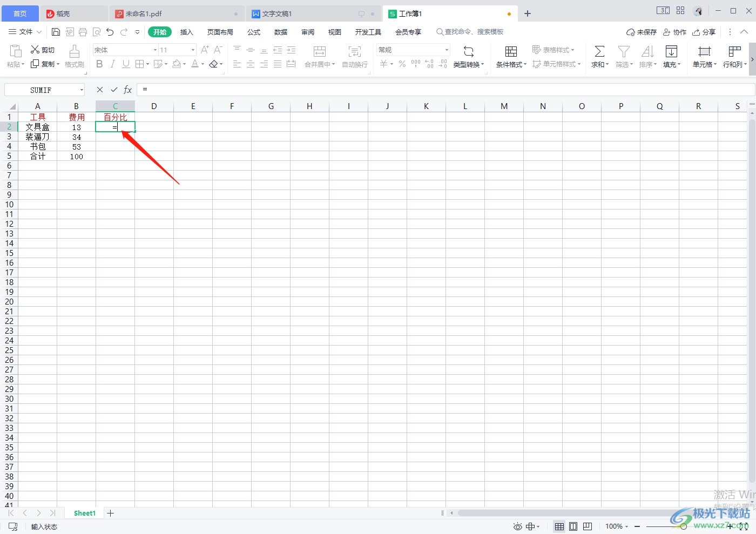Open the font name 宋体 dropdown
This screenshot has height=534, width=756.
click(155, 50)
